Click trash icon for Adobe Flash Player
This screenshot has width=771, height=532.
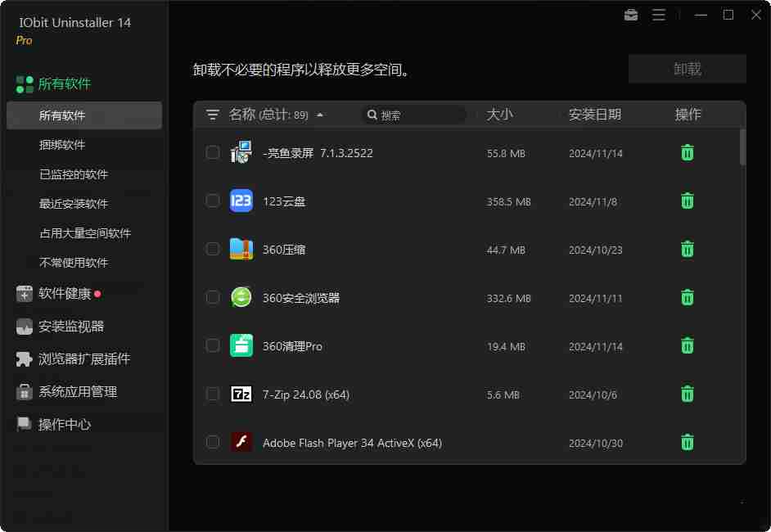pos(688,443)
